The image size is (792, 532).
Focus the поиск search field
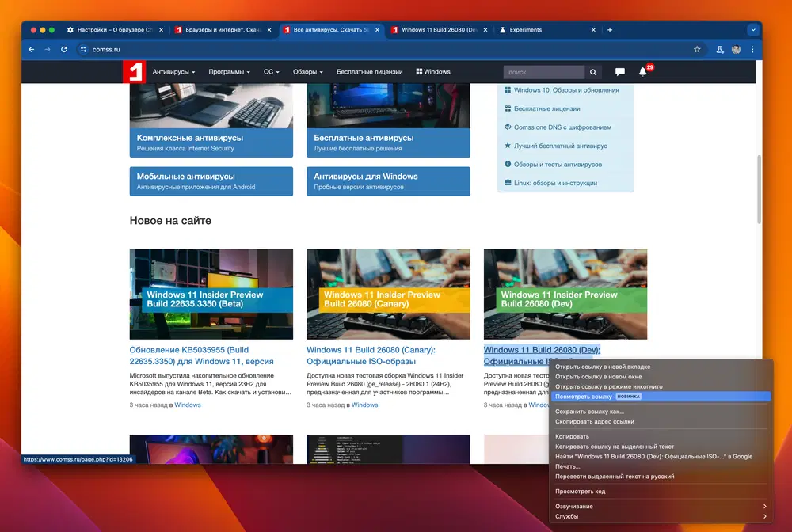tap(543, 72)
